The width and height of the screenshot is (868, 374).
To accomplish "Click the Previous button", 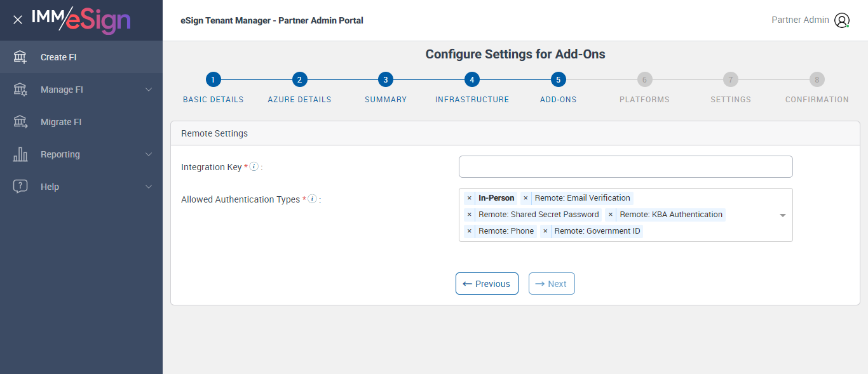I will pos(487,284).
